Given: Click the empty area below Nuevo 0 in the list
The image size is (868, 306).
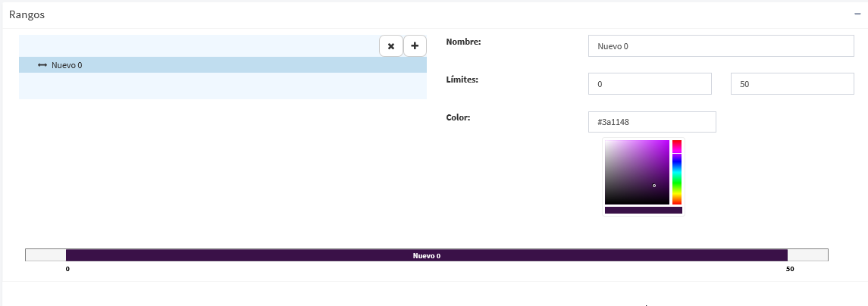Looking at the screenshot, I should 223,86.
